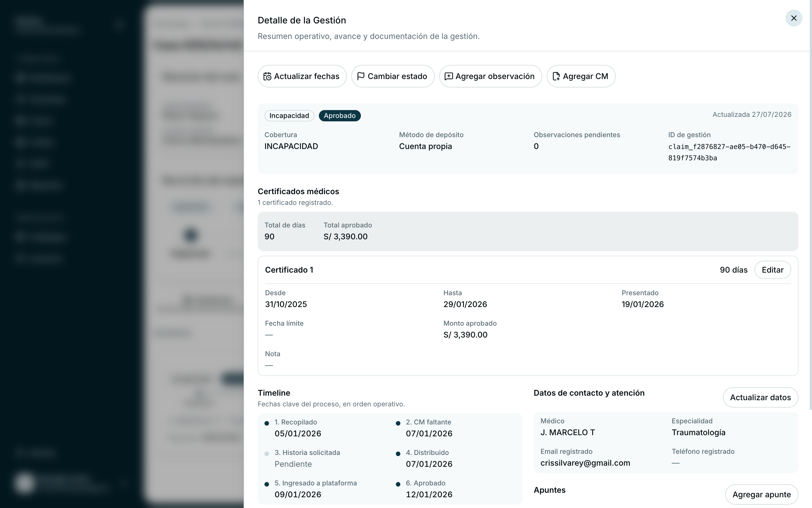The image size is (812, 508).
Task: Click the email crissilvarey@gmail.com
Action: (x=585, y=463)
